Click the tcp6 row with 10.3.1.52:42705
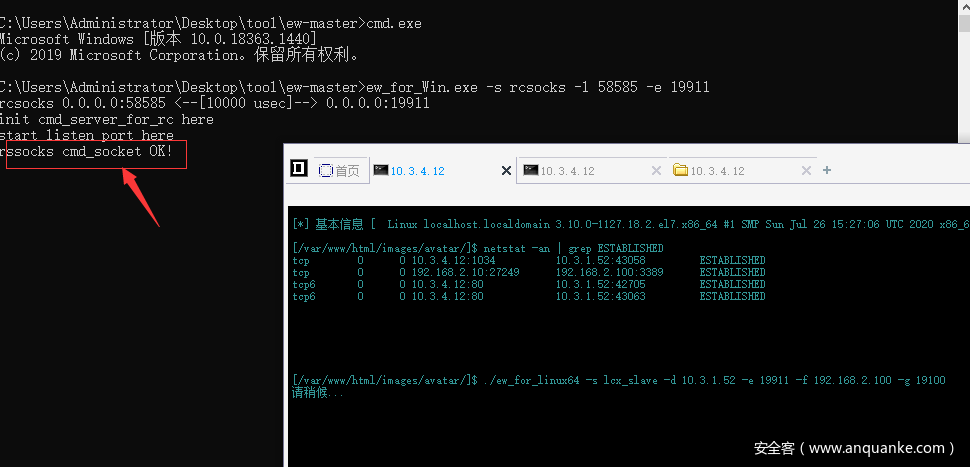 point(529,285)
